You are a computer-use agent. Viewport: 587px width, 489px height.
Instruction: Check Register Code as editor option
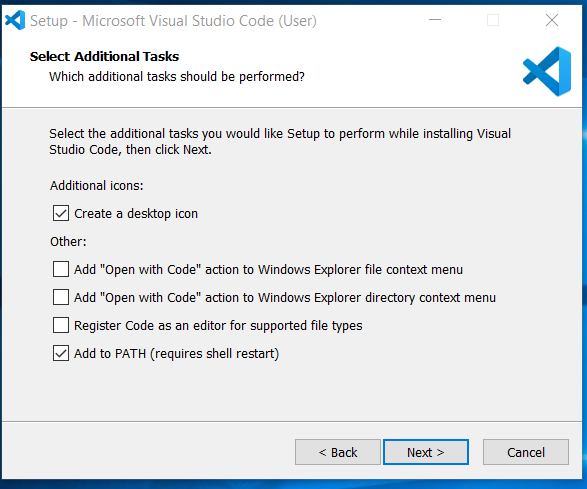(61, 325)
